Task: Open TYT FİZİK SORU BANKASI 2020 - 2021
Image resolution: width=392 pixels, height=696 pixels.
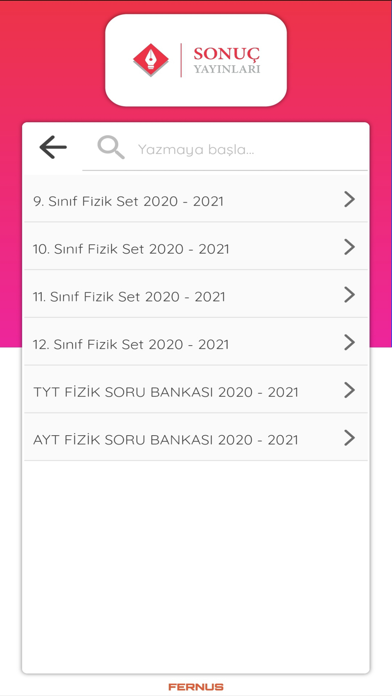Action: (x=196, y=390)
